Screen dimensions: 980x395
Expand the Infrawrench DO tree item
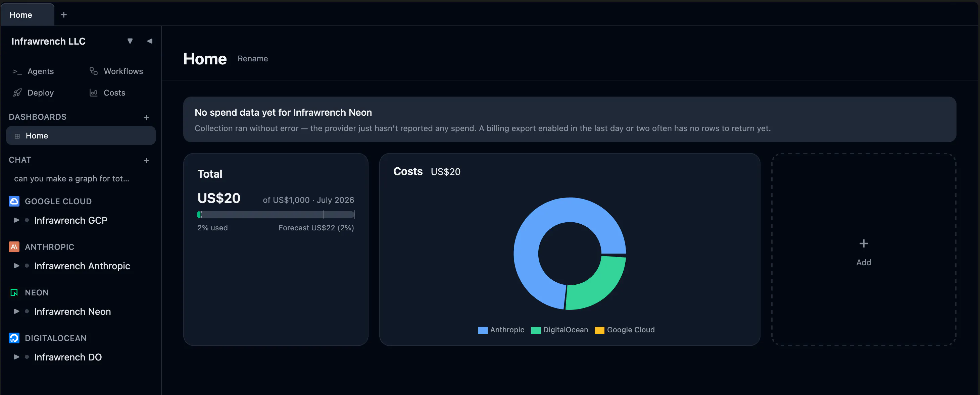pyautogui.click(x=16, y=357)
